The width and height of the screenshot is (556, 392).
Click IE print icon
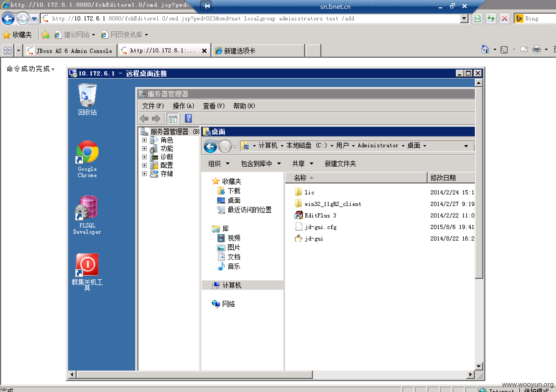coord(537,49)
